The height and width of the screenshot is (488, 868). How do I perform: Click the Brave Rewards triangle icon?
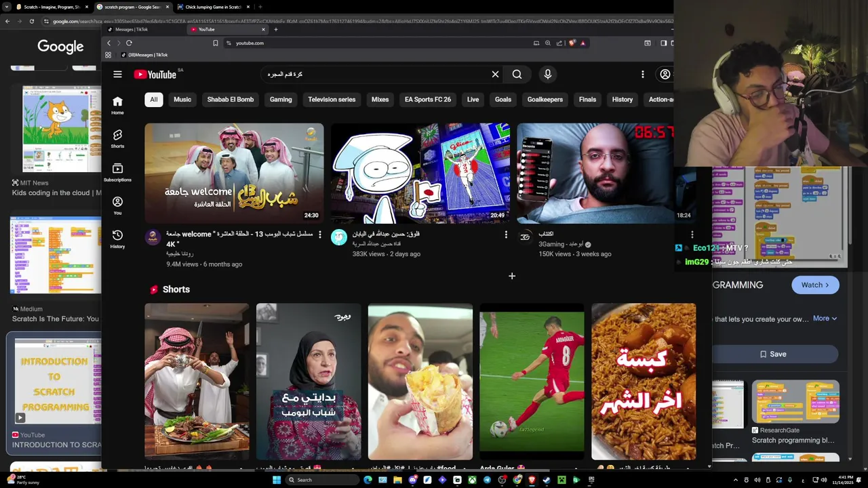click(x=583, y=43)
